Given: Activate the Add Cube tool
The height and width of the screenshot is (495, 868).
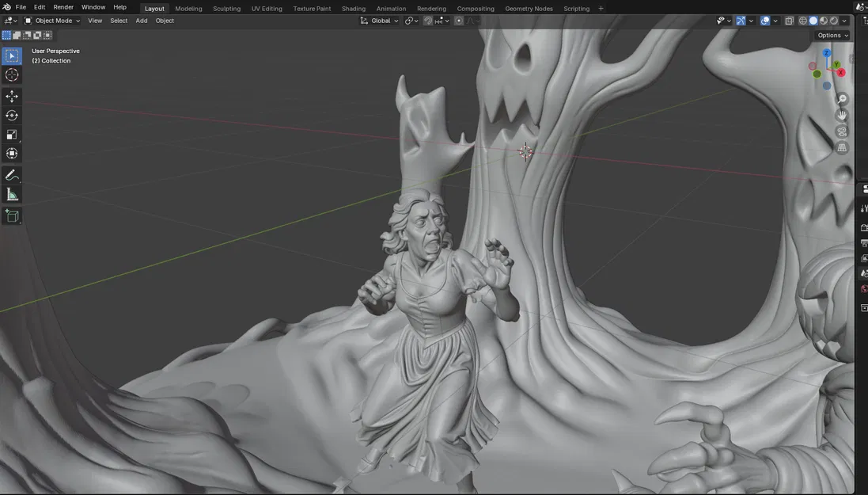Looking at the screenshot, I should (x=12, y=214).
